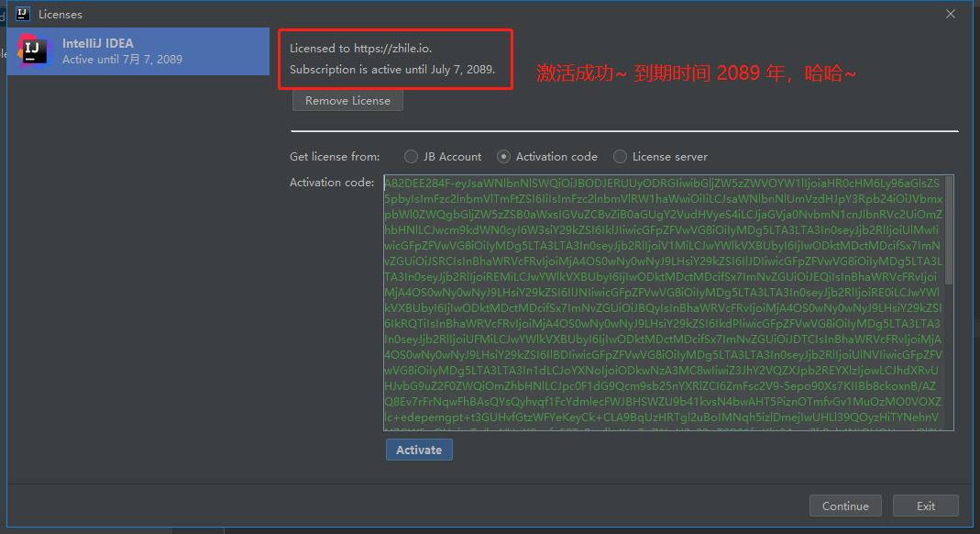Click the 'Get license from:' label
The image size is (980, 534).
pyautogui.click(x=335, y=156)
